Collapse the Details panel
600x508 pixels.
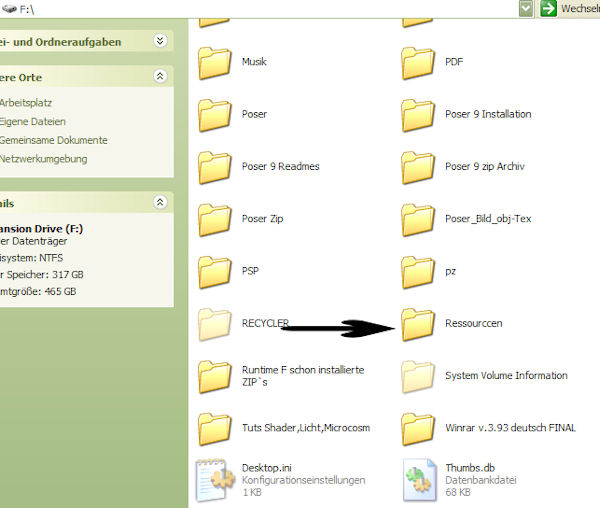160,202
